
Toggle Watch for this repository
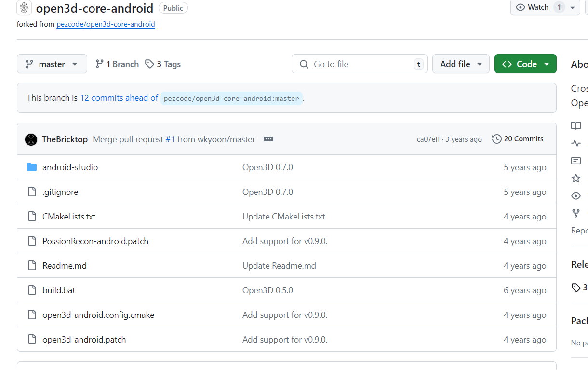533,7
